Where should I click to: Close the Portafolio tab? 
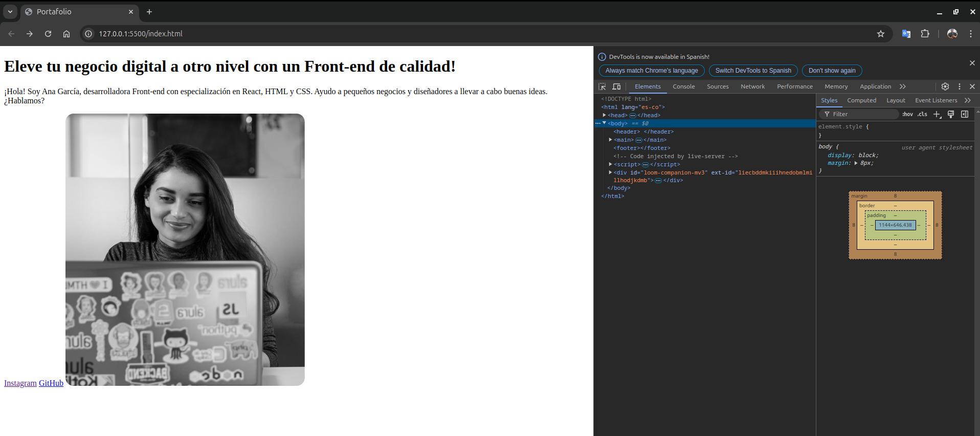(130, 12)
